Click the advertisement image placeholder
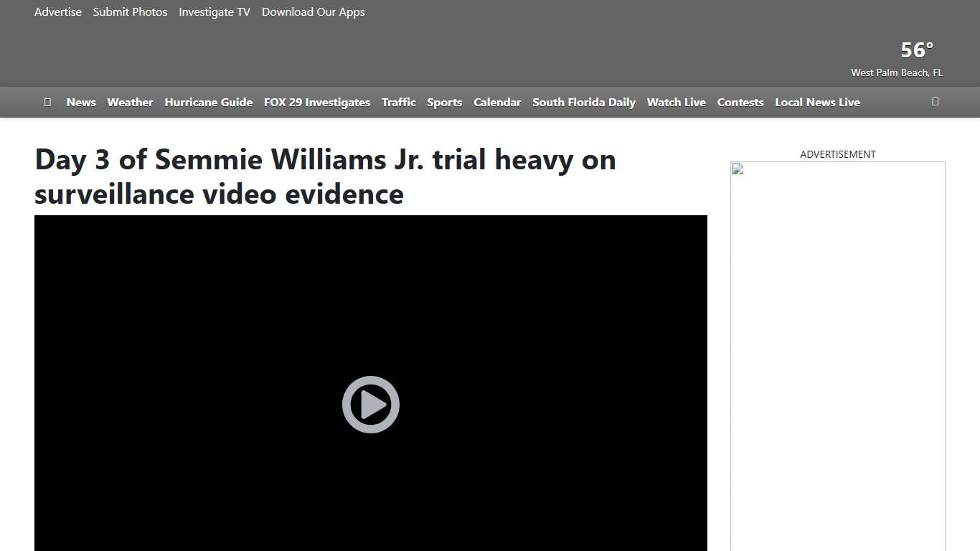The image size is (980, 551). point(736,168)
